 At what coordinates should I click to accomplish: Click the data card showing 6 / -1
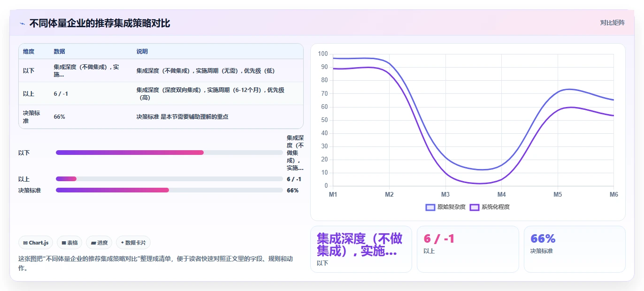[x=468, y=249]
